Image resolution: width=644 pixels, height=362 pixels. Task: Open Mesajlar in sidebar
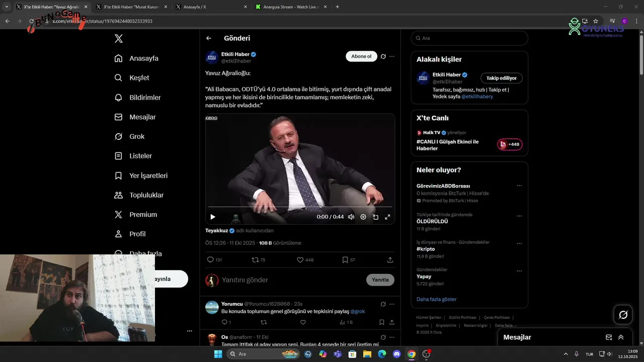(x=135, y=117)
